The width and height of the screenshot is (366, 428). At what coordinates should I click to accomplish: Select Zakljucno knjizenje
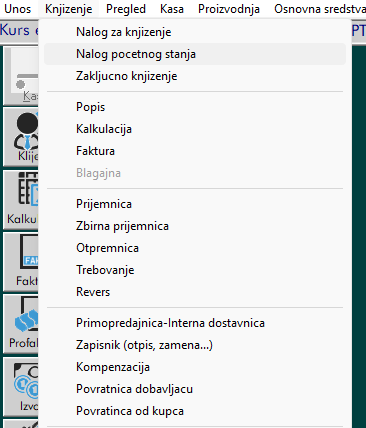point(195,76)
